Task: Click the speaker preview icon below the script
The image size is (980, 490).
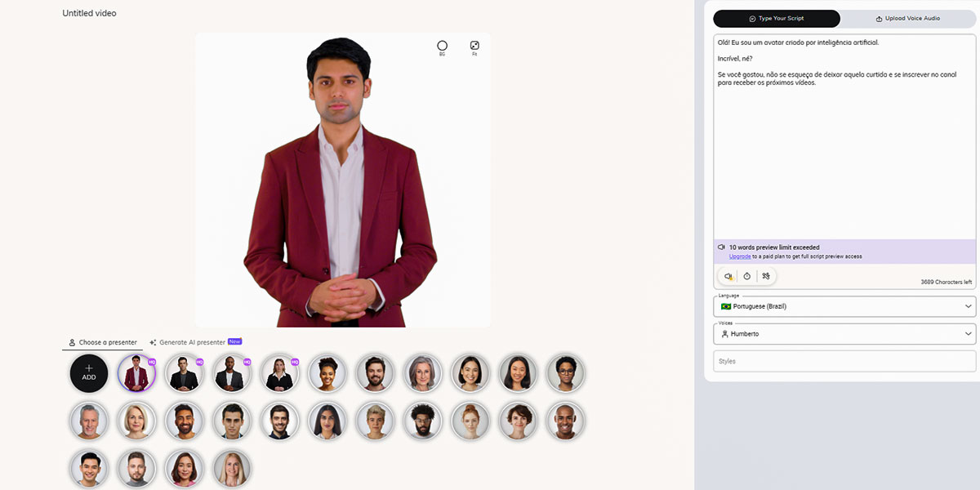Action: [728, 276]
